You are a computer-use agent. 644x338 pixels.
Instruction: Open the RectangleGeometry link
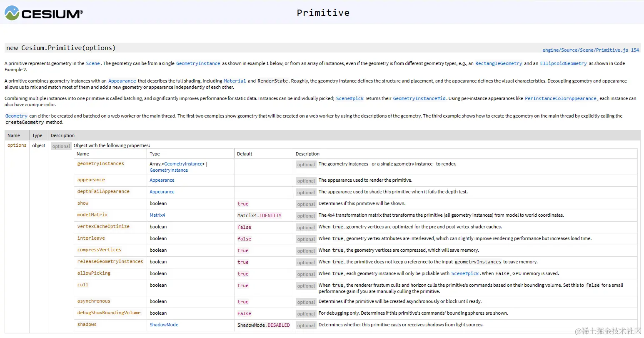pyautogui.click(x=498, y=63)
